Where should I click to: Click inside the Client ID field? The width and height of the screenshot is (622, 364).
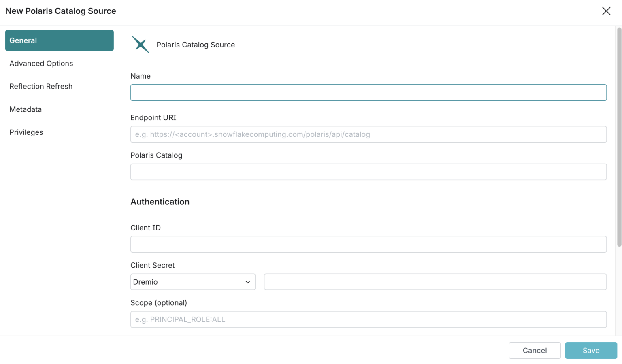pos(368,244)
